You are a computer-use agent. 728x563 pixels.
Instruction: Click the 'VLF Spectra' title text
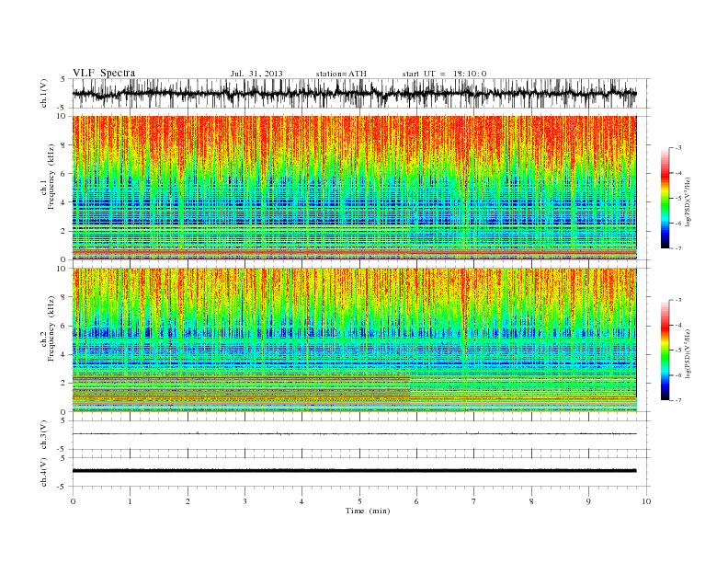click(x=104, y=73)
